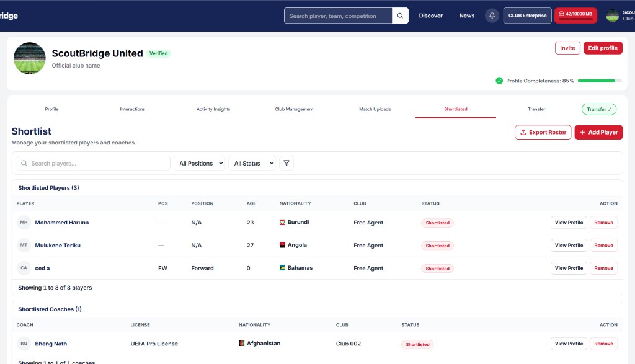Click the search icon in Search players field
Screen dimensions: 635x364
[x=24, y=163]
